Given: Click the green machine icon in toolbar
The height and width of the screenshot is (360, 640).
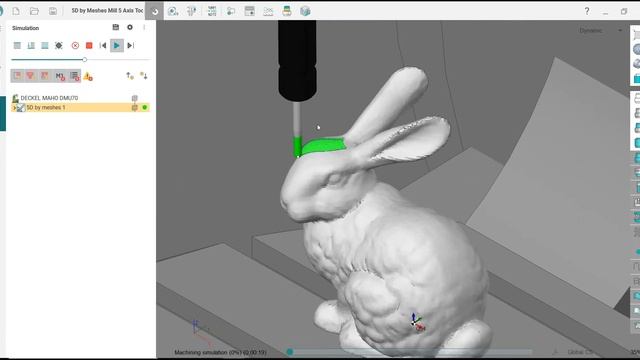Looking at the screenshot, I should [x=287, y=11].
